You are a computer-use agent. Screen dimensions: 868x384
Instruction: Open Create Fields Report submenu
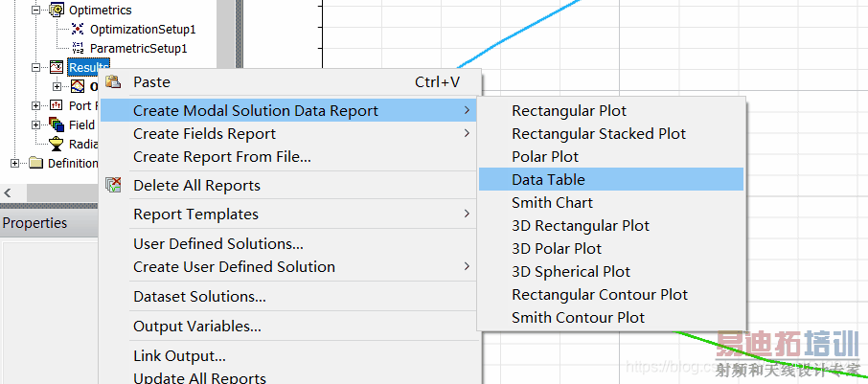click(204, 134)
